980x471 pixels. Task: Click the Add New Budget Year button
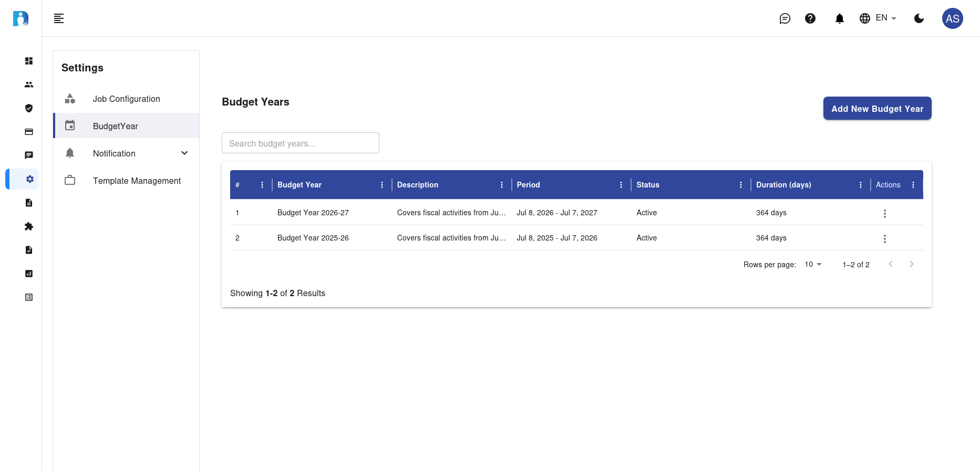[877, 109]
